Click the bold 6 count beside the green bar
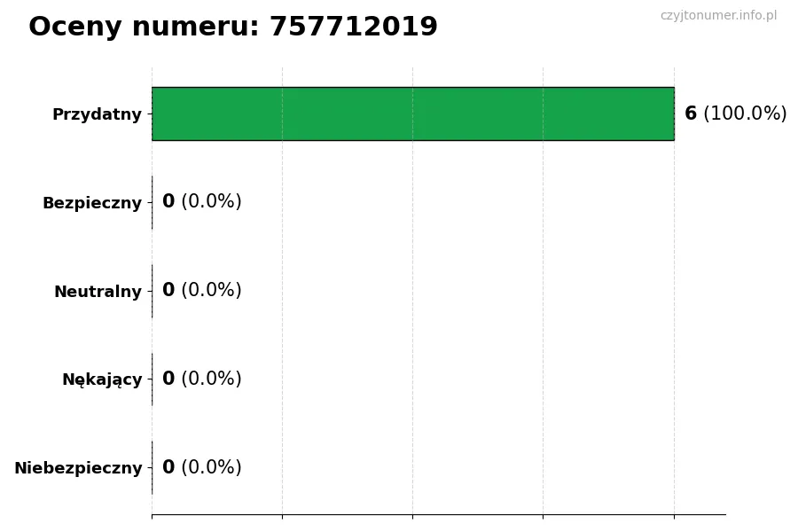 pyautogui.click(x=691, y=113)
